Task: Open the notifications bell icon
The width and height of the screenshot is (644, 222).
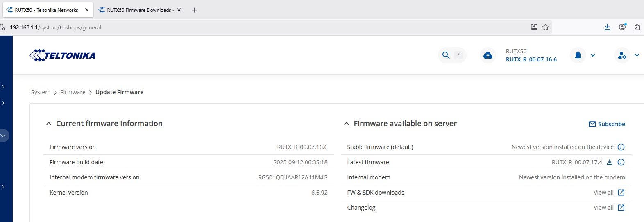Action: click(x=578, y=55)
